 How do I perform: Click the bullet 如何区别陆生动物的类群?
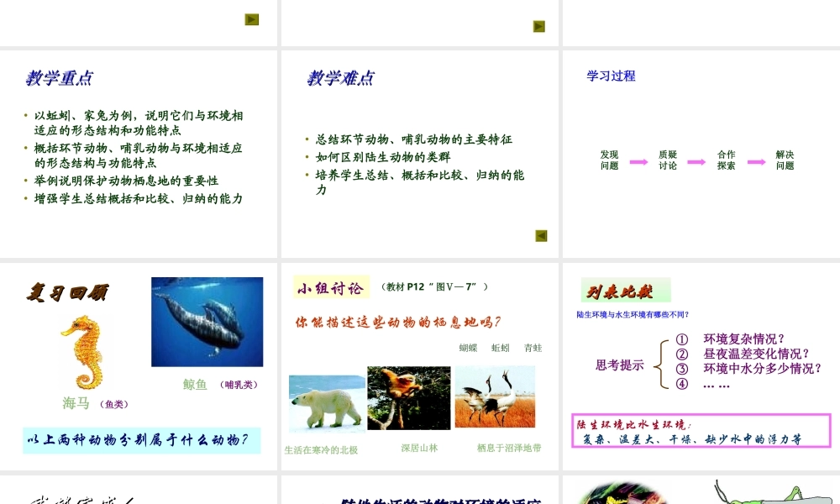tap(382, 157)
